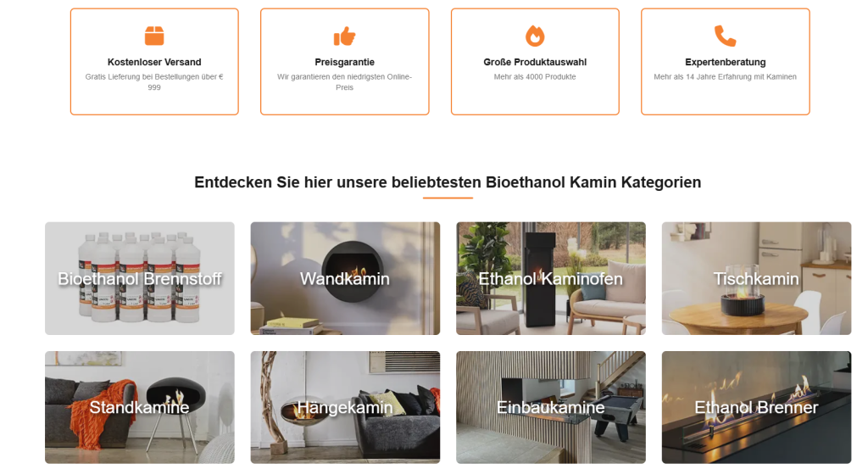Click the flame icon for Produktauswahl
The width and height of the screenshot is (868, 469).
pyautogui.click(x=535, y=36)
